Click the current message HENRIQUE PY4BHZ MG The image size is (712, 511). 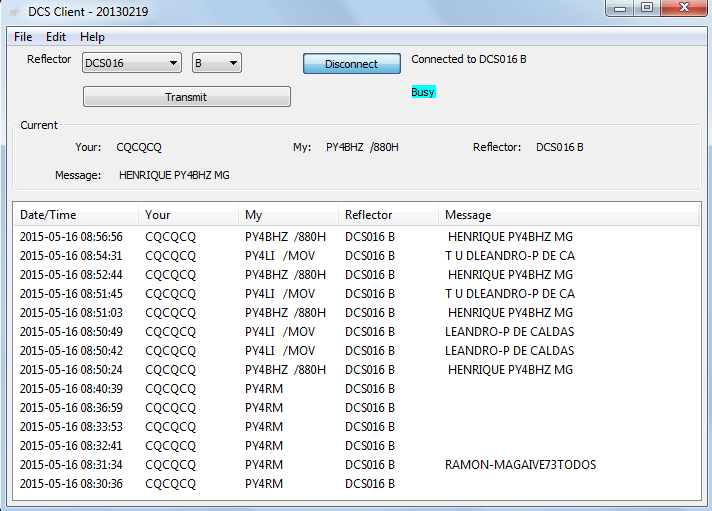pos(174,175)
